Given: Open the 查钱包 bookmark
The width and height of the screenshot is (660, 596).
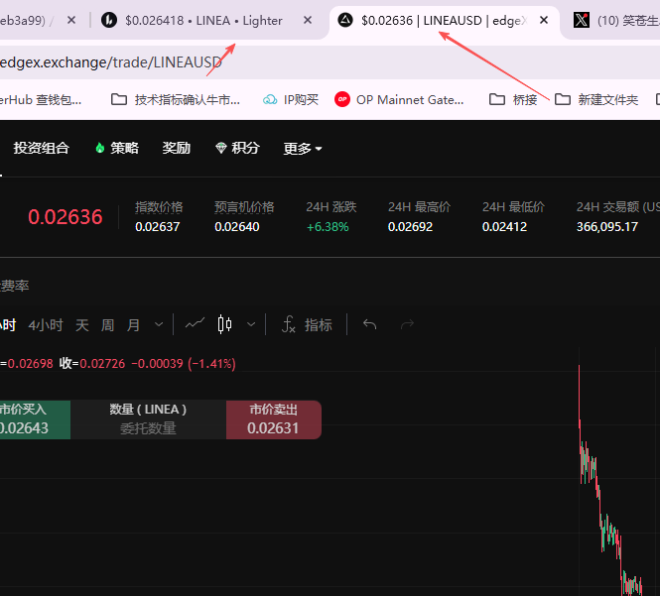Looking at the screenshot, I should pyautogui.click(x=41, y=100).
